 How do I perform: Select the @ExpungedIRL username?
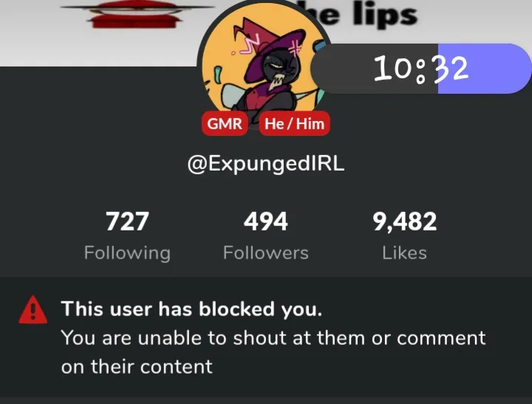click(266, 164)
